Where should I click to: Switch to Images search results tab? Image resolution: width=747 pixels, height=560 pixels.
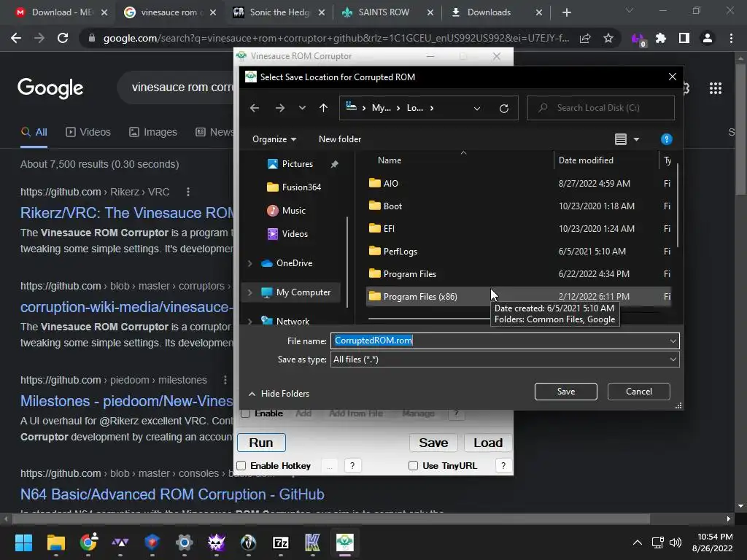coord(153,132)
